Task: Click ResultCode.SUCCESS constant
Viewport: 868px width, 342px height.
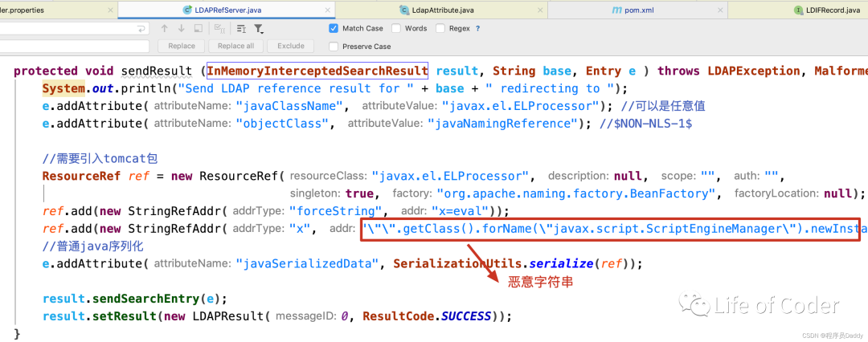Action: 427,316
